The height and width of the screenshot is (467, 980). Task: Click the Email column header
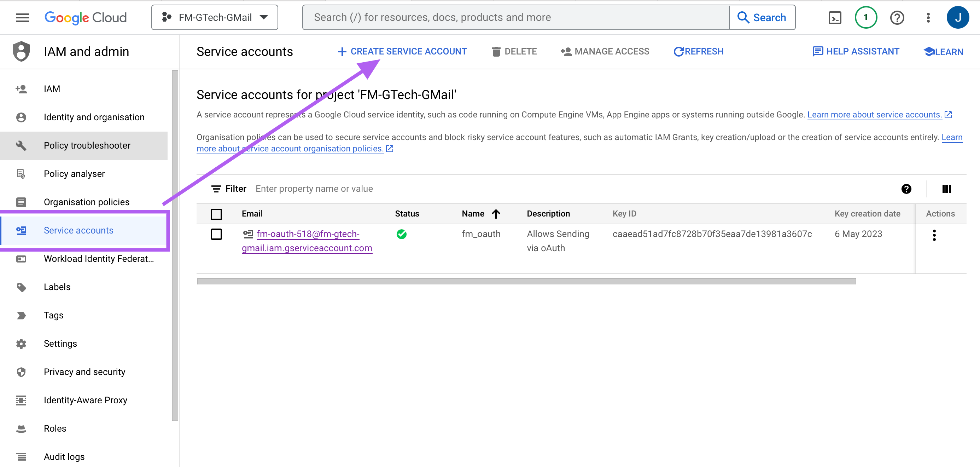click(252, 214)
